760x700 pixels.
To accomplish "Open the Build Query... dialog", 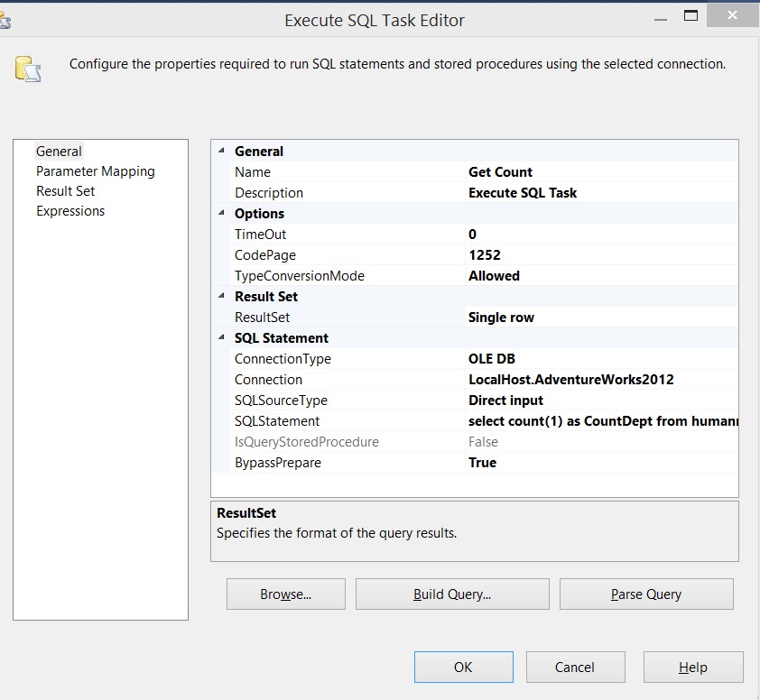I will point(452,594).
